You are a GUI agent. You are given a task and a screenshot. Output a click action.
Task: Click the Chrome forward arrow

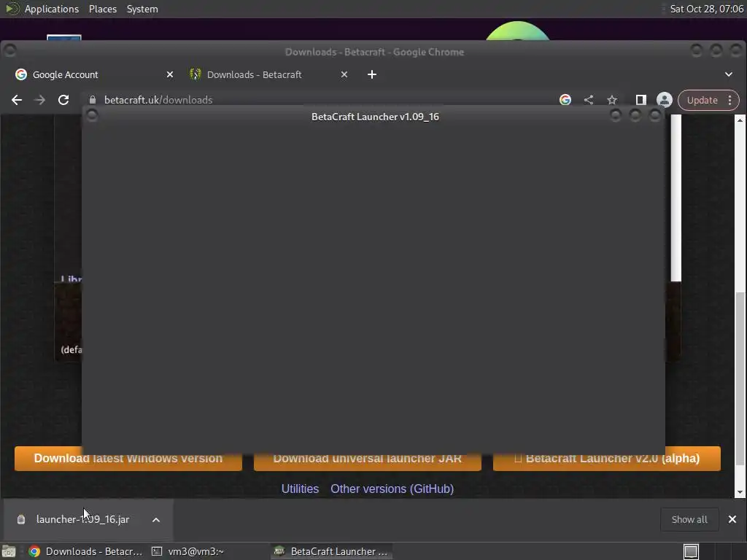pyautogui.click(x=40, y=100)
